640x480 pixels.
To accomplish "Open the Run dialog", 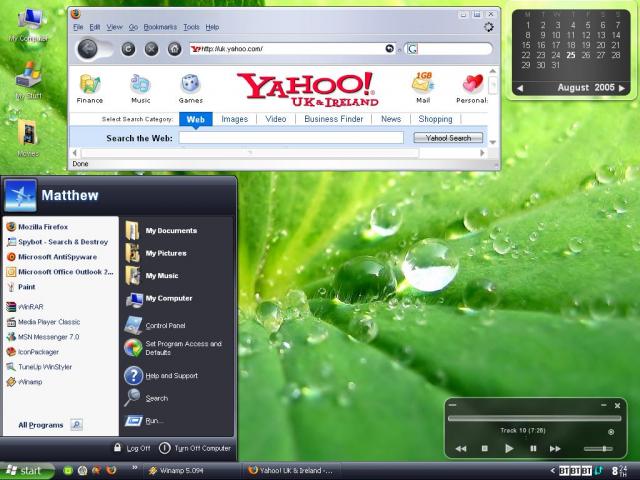I will pos(144,421).
